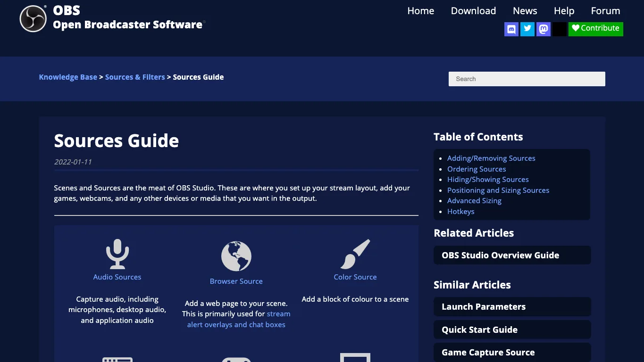Jump to Adding/Removing Sources section
Viewport: 644px width, 362px height.
(491, 158)
